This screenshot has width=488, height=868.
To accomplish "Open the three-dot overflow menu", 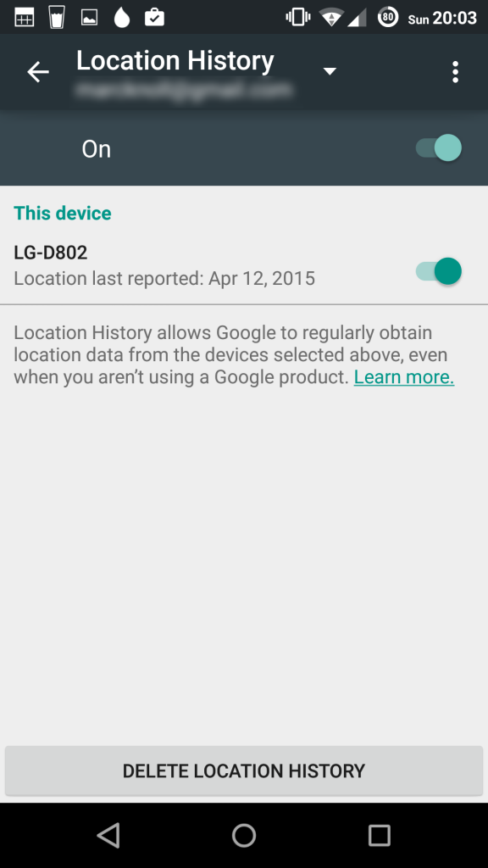I will tap(455, 72).
